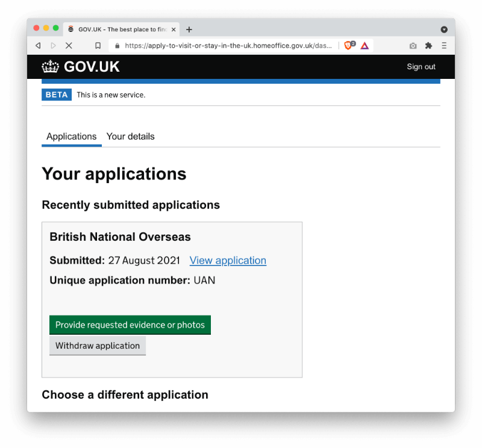
Task: Click 'Recently submitted applications' heading
Action: [x=131, y=205]
